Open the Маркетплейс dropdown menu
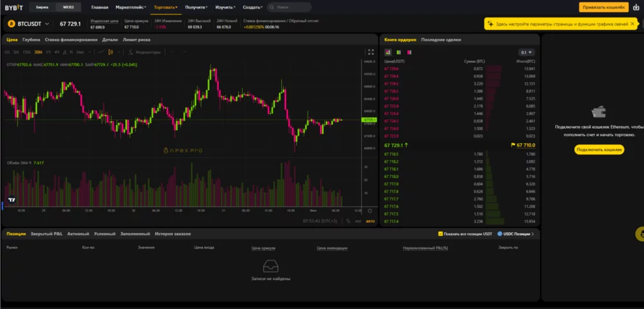This screenshot has width=644, height=309. coord(131,8)
